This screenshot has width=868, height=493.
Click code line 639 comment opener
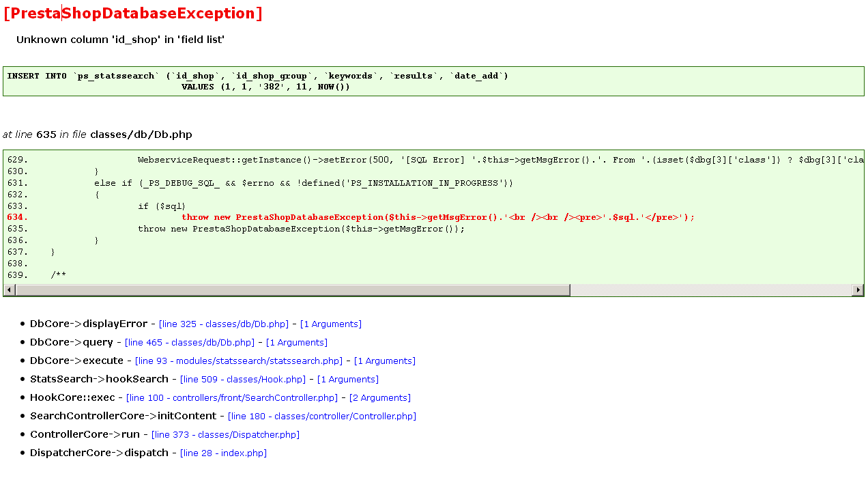click(x=59, y=274)
